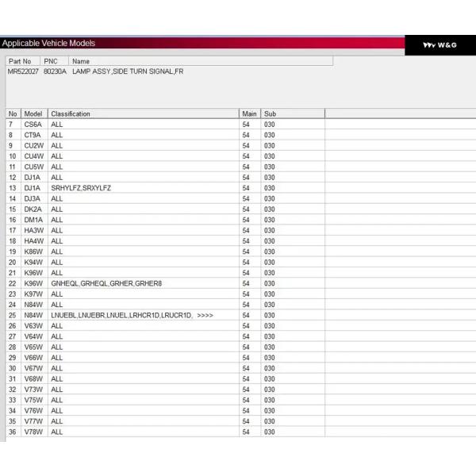Click Main value 54 in K97W row

[246, 294]
